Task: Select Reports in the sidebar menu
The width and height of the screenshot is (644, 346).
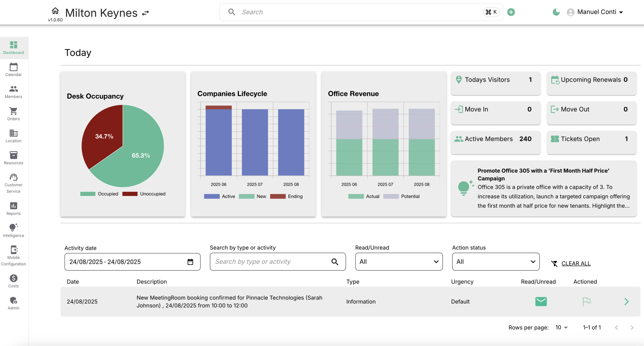Action: [14, 209]
